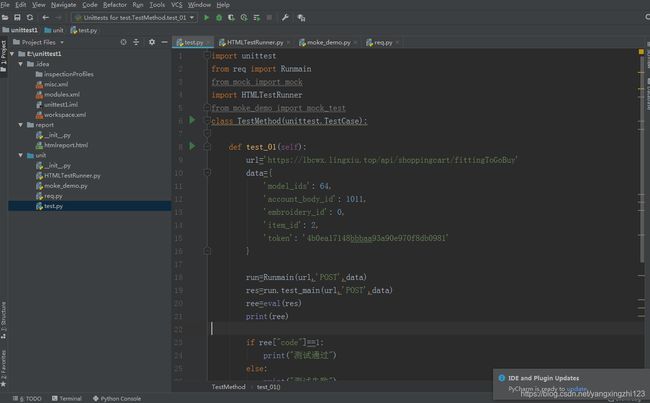
Task: Switch to the HTMLTestRunner.py editor tab
Action: 255,42
